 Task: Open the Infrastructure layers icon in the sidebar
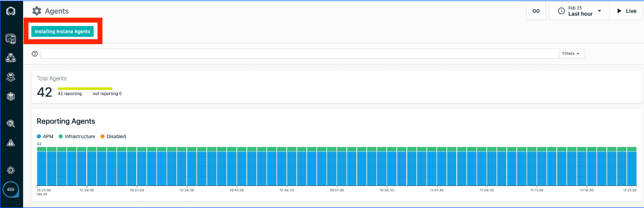(x=11, y=97)
